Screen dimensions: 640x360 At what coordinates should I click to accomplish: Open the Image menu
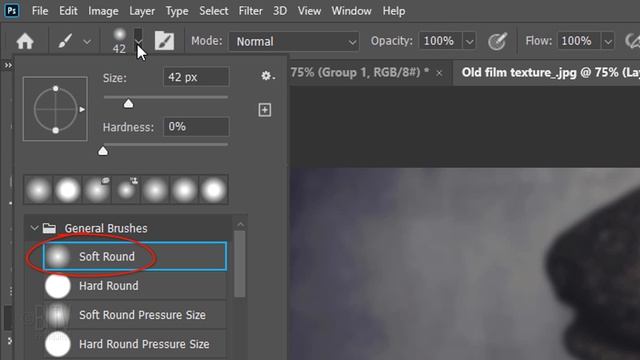103,11
